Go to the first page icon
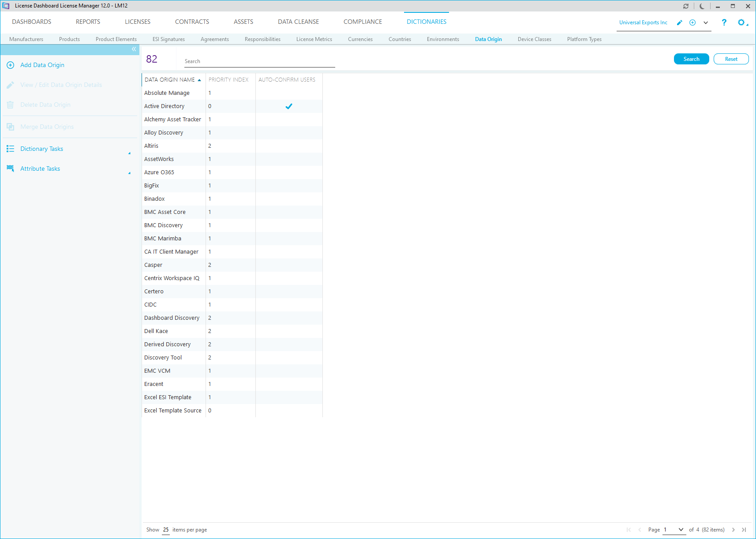The width and height of the screenshot is (756, 539). click(629, 530)
